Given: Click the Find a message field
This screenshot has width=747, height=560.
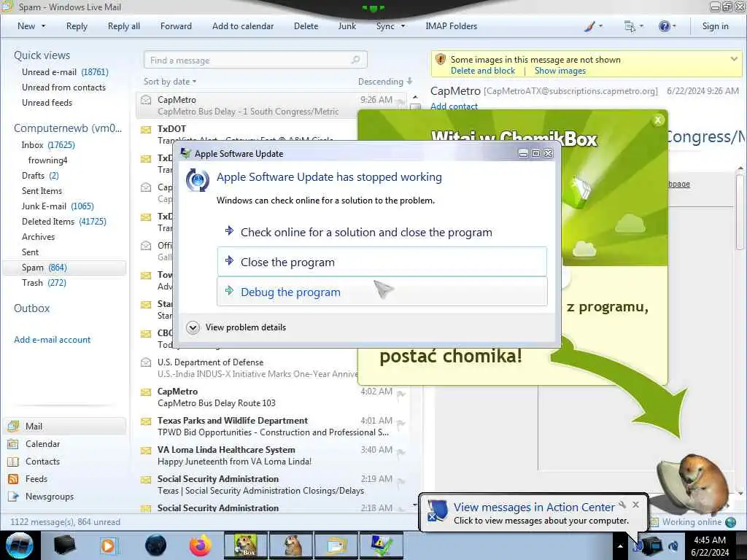Looking at the screenshot, I should pos(255,60).
